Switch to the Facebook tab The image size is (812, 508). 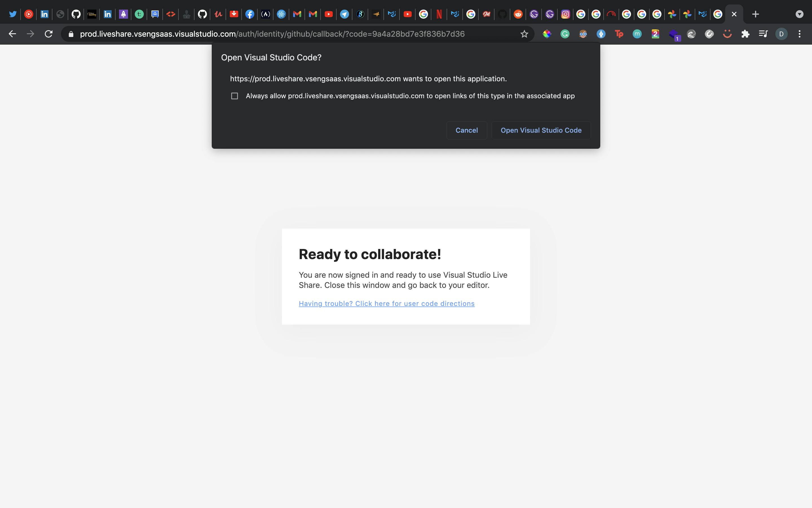click(x=249, y=14)
